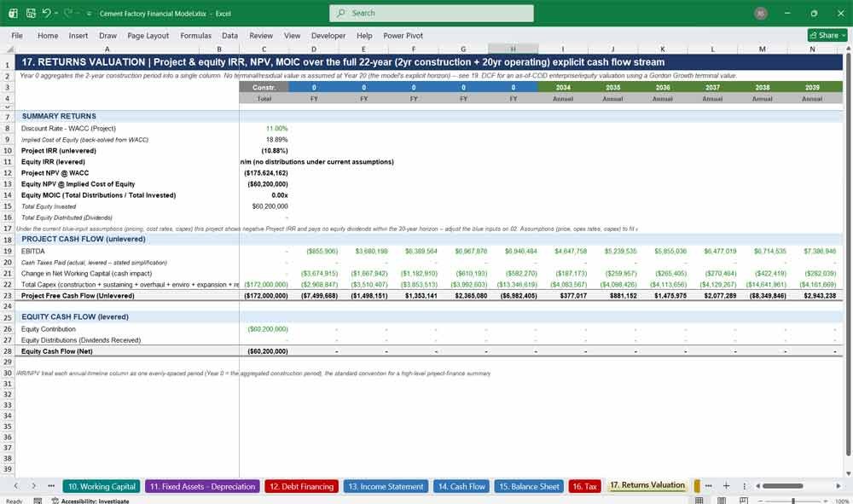Screen dimensions: 853x504
Task: Open the View ribbon tab
Action: pos(292,35)
